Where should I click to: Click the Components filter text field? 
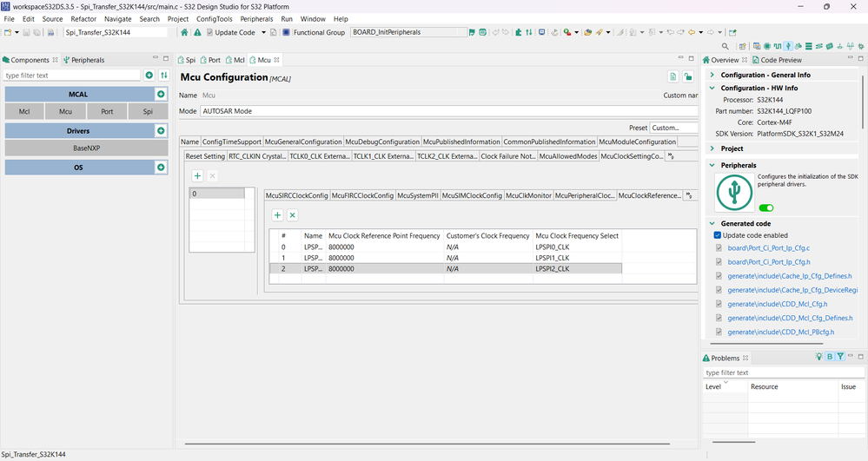coord(71,76)
